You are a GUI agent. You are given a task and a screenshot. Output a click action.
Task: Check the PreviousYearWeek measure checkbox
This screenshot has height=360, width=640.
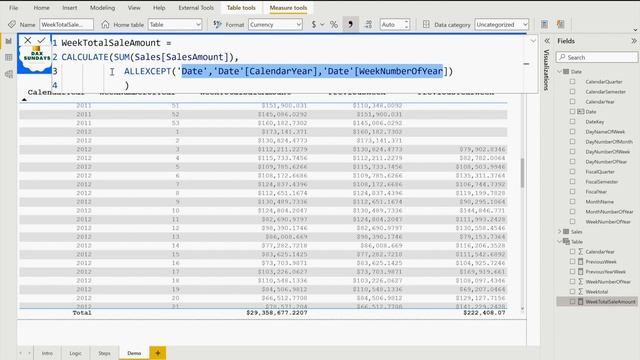[x=572, y=271]
